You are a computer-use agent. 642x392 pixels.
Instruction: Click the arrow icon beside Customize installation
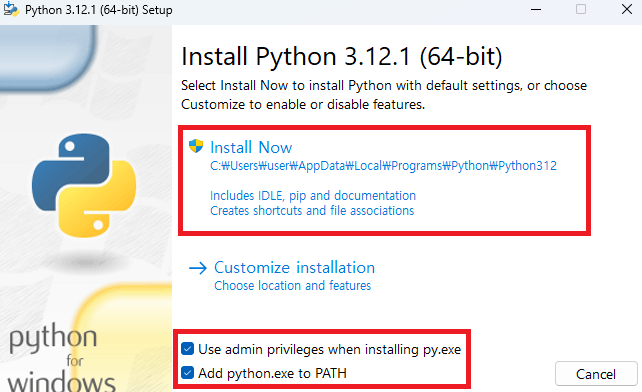[x=198, y=268]
